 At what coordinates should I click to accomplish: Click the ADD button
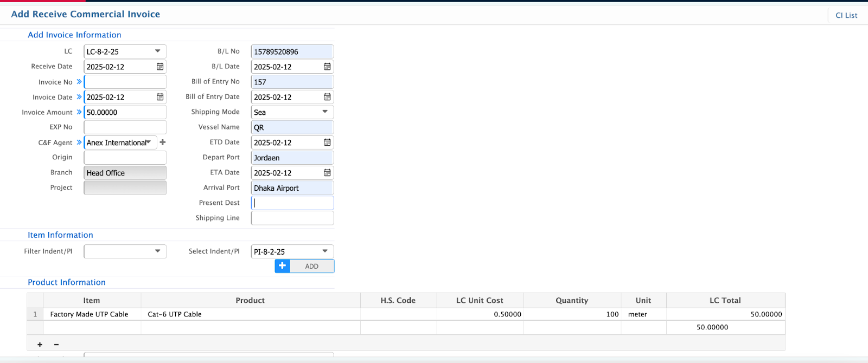click(304, 266)
